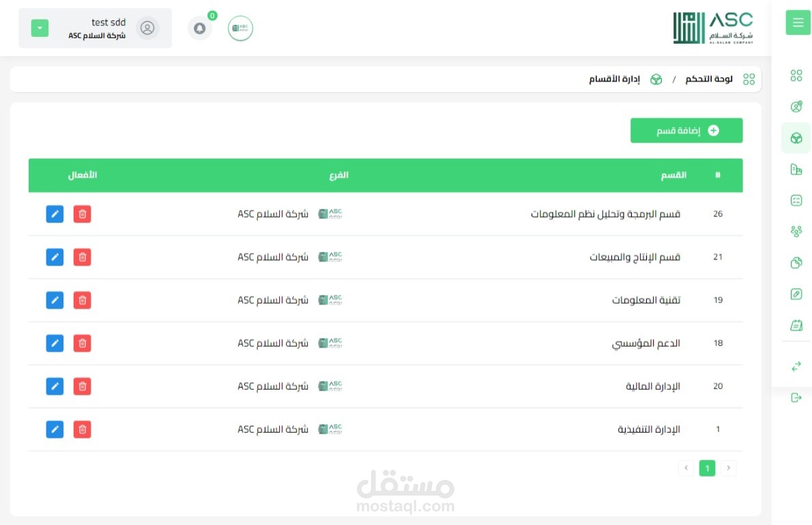Select إدارة الأقسام in the breadcrumb

[x=613, y=79]
